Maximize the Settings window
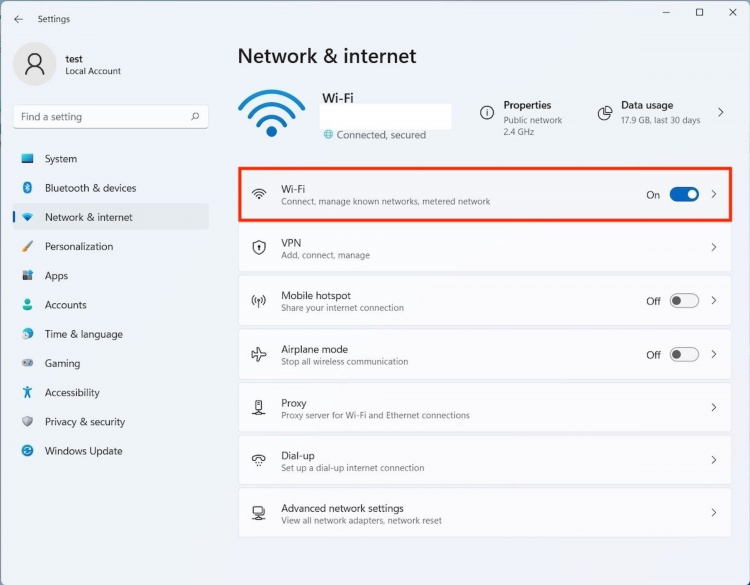The image size is (750, 585). [699, 12]
